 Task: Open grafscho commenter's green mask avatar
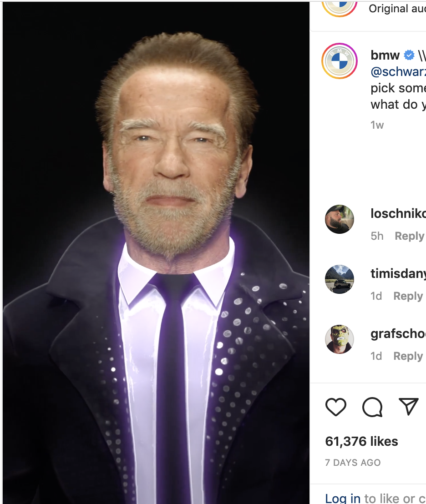point(340,339)
